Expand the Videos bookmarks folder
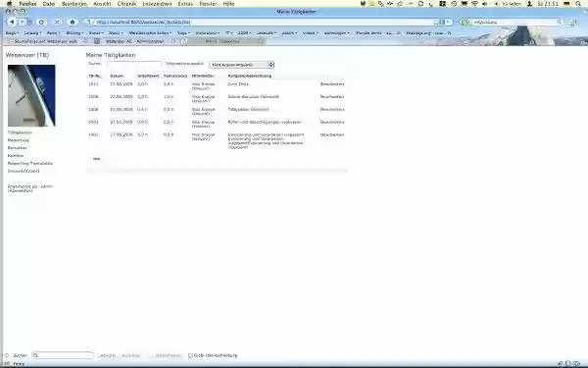Viewport: 588px width, 368px height. (310, 33)
